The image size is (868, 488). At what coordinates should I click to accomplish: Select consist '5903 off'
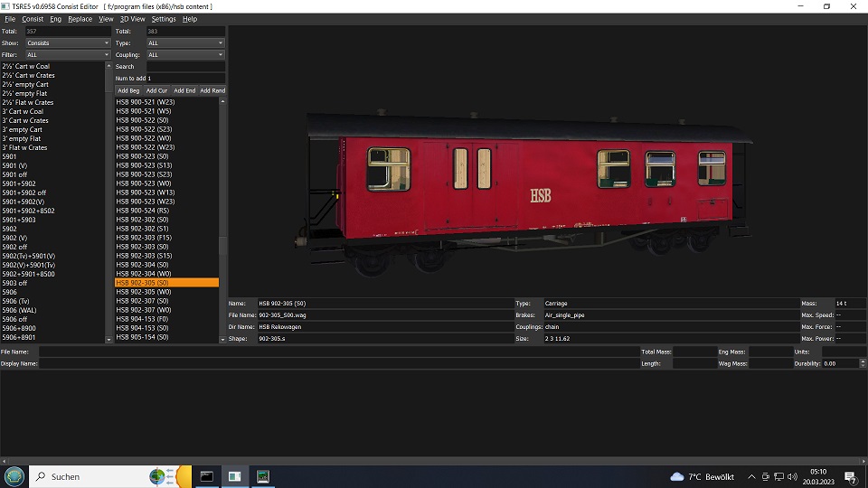tap(14, 283)
